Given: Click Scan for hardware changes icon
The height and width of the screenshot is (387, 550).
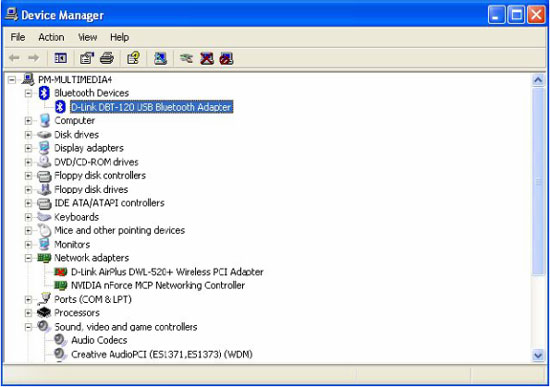Looking at the screenshot, I should [160, 58].
